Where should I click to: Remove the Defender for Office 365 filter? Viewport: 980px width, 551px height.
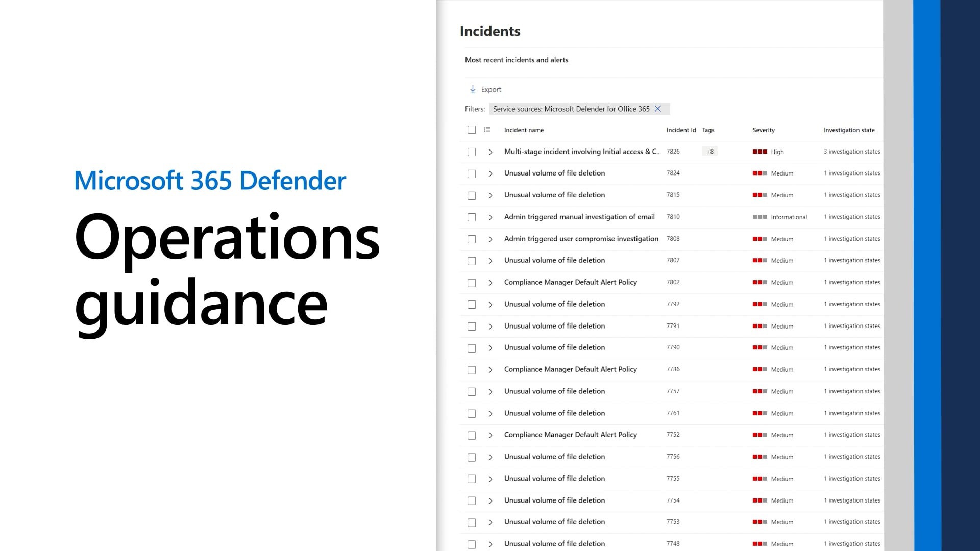[658, 109]
